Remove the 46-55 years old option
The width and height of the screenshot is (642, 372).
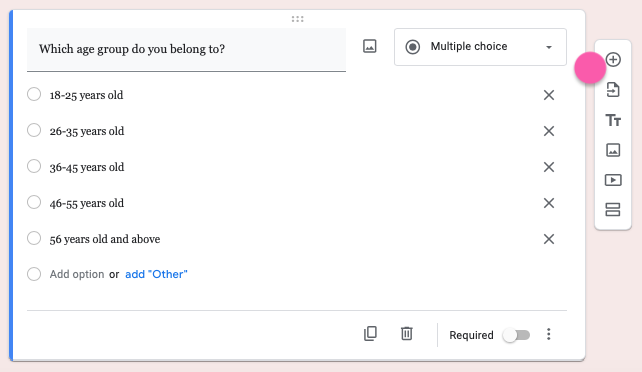click(x=549, y=203)
